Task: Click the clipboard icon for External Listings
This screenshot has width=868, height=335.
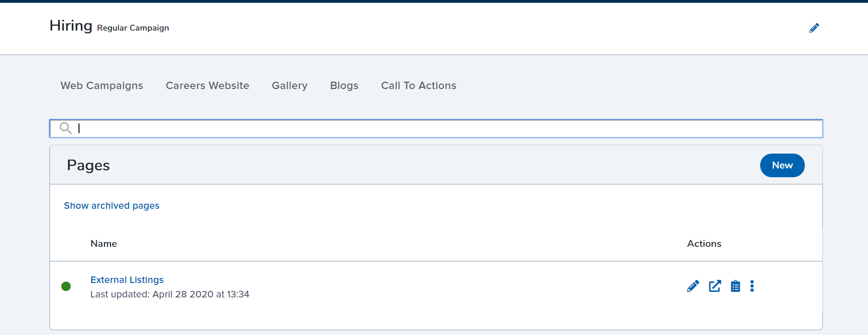Action: tap(735, 286)
